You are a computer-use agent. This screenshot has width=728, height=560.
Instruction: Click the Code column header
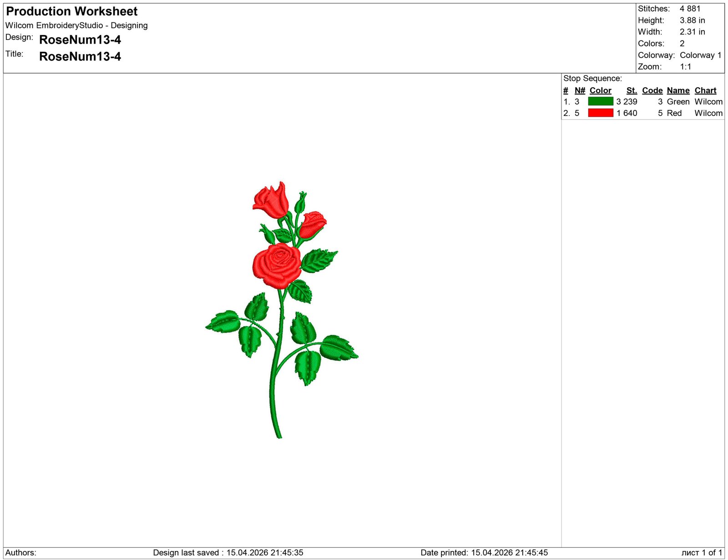(x=652, y=91)
